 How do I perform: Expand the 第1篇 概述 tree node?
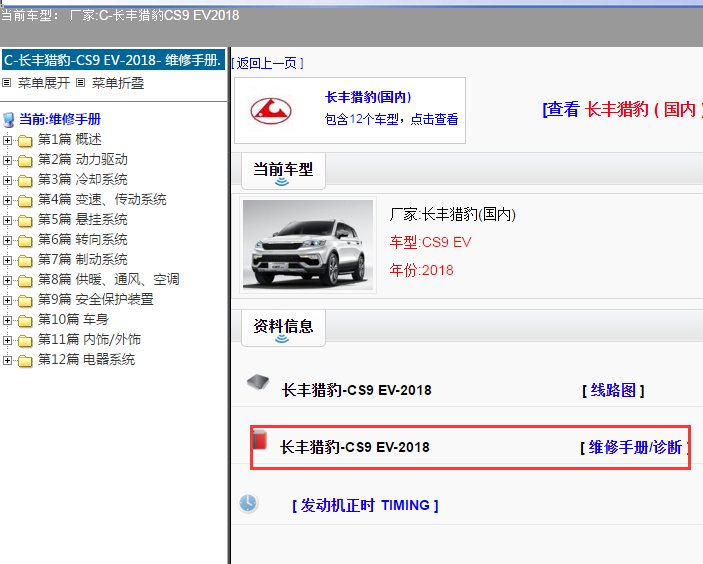[7, 140]
